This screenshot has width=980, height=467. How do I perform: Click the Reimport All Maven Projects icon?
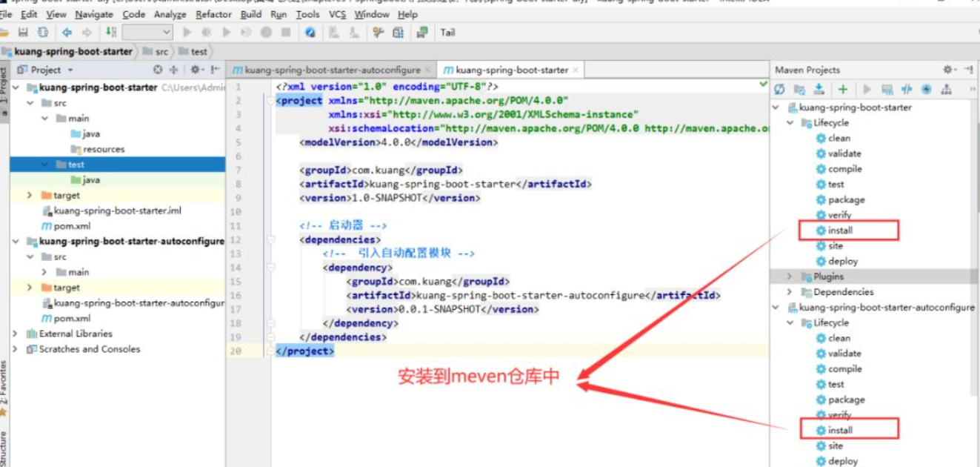pos(779,90)
